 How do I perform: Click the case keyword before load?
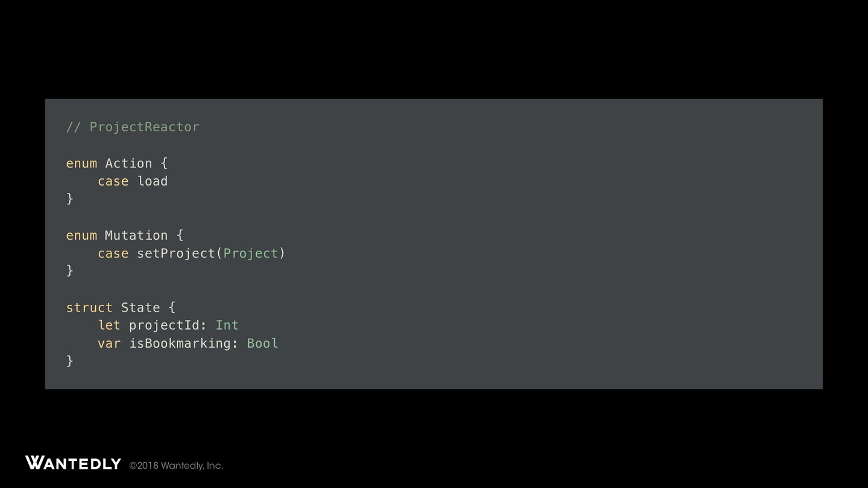pos(113,181)
